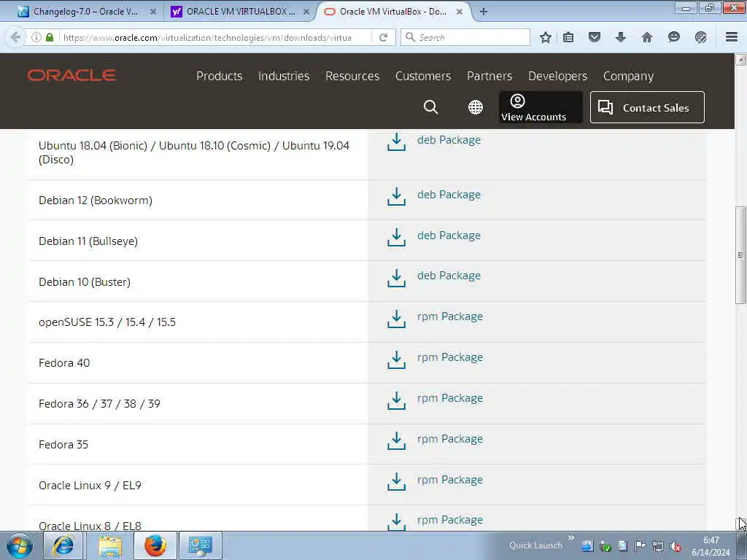The height and width of the screenshot is (560, 747).
Task: Open Windows Start menu
Action: pos(20,545)
